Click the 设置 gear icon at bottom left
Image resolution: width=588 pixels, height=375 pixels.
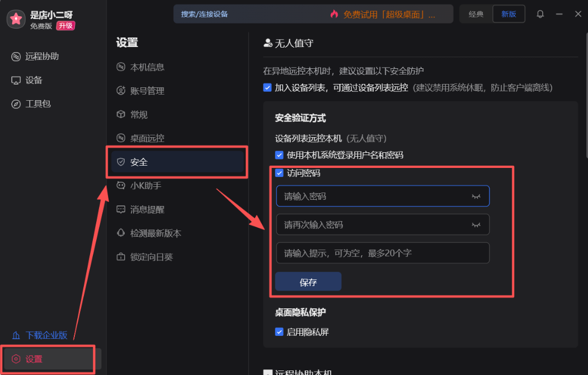16,359
